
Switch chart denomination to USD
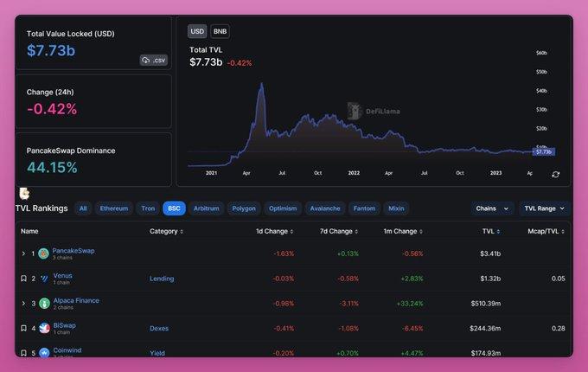pyautogui.click(x=198, y=31)
